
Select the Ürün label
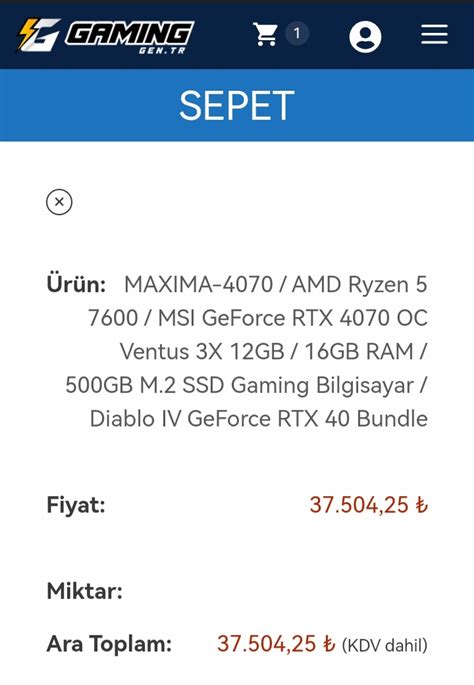pos(76,284)
